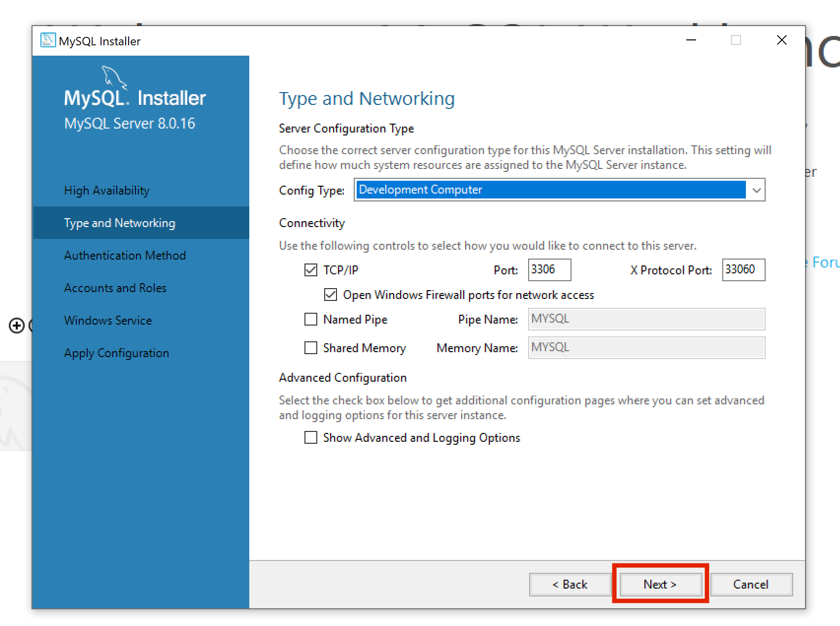Open Authentication Method step

(125, 256)
